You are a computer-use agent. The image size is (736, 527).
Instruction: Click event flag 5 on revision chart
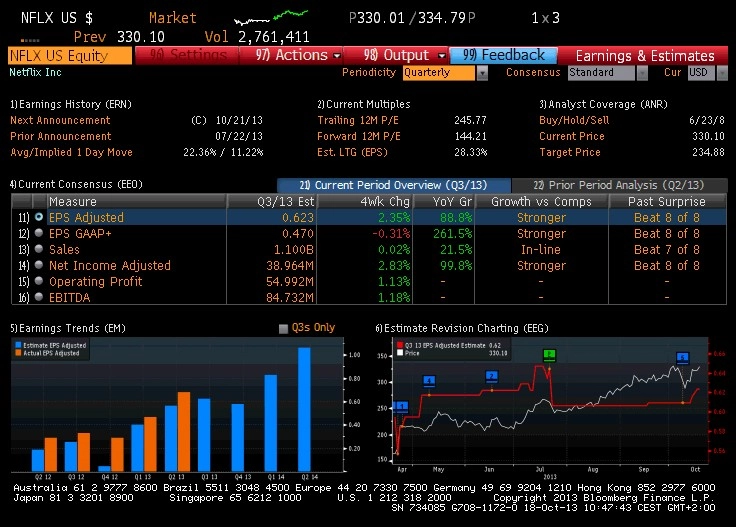pos(682,358)
